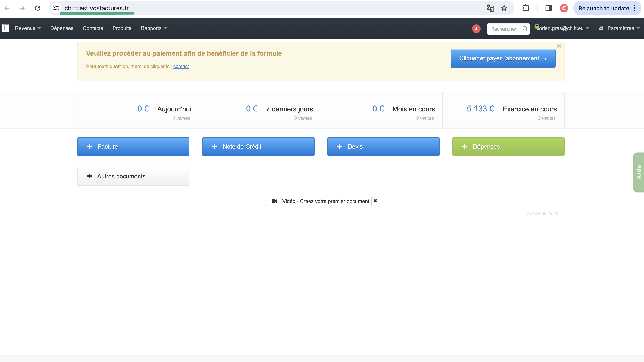This screenshot has height=362, width=644.
Task: Open Google Translate icon in address bar
Action: 490,8
